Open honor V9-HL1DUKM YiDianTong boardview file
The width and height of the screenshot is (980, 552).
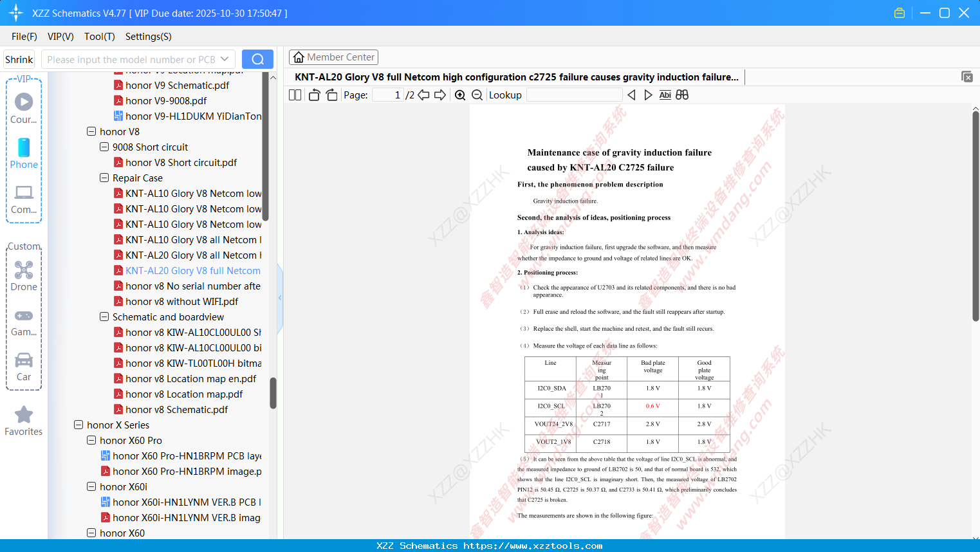(x=188, y=116)
